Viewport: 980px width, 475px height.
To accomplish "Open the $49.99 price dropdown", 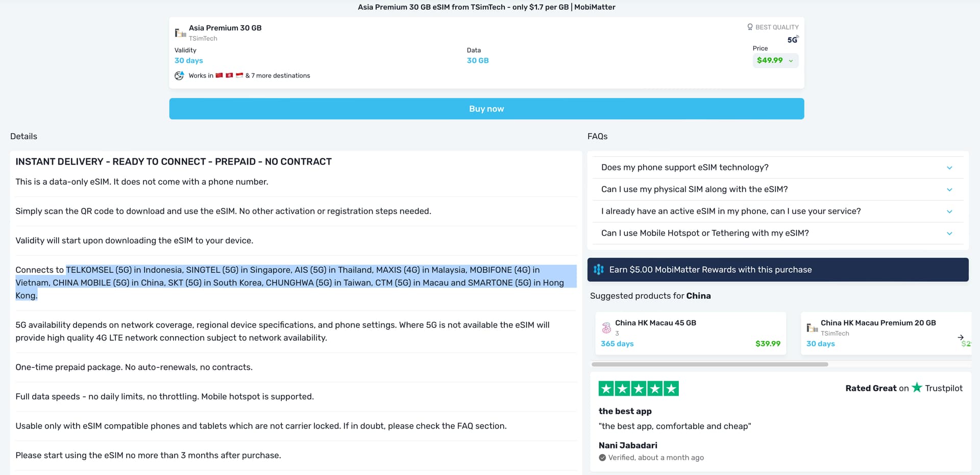I will 775,60.
